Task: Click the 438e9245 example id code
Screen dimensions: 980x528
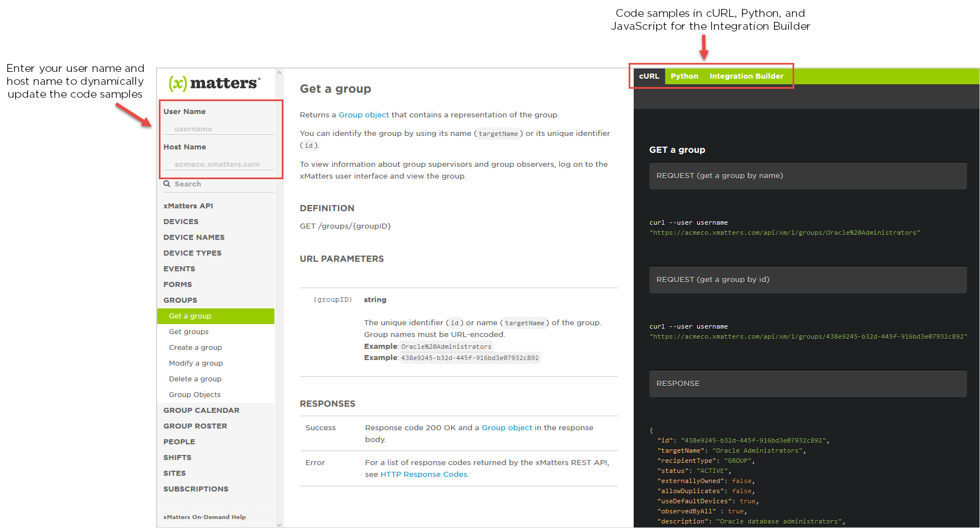Action: [470, 358]
